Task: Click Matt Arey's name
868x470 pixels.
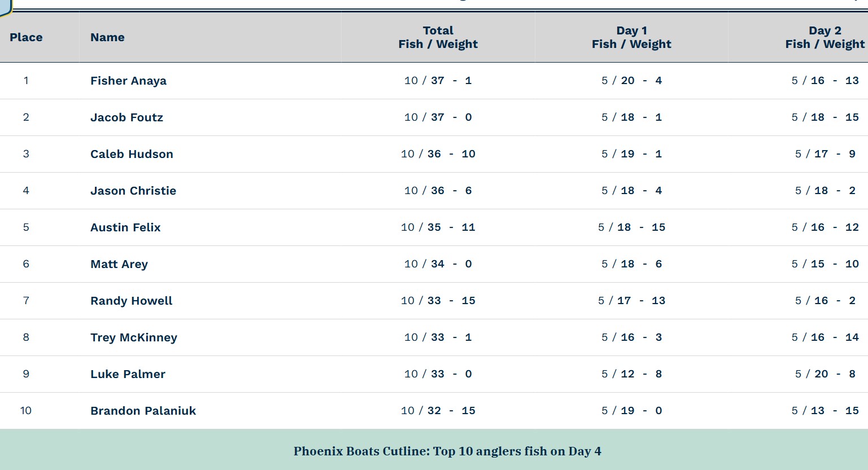Action: [119, 264]
